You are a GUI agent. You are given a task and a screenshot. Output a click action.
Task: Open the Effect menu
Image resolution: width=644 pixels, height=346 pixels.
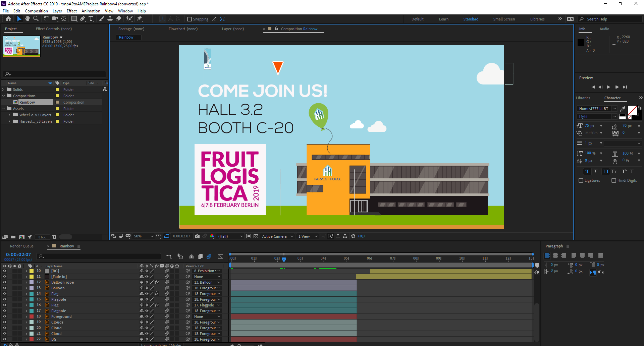click(x=72, y=11)
